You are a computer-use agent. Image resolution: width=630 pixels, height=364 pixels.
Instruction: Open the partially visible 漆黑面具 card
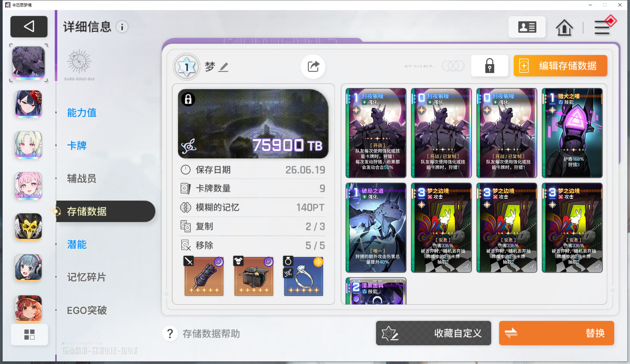(x=376, y=291)
